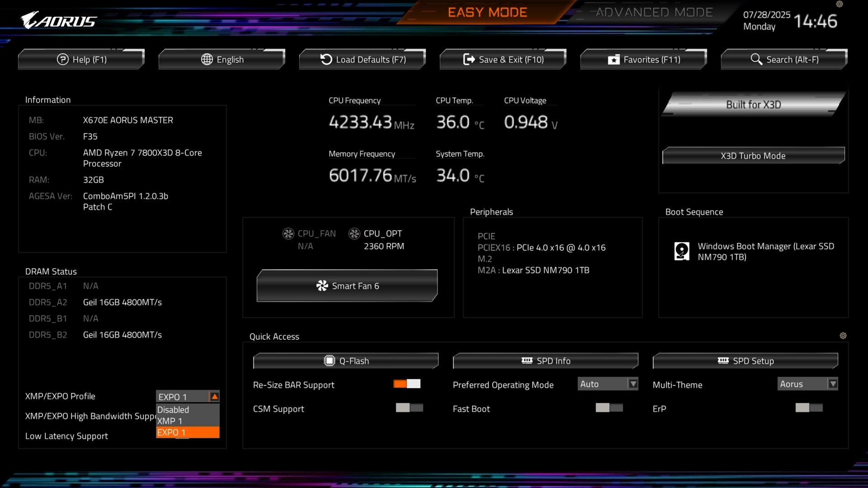
Task: Select XMP 1 profile option
Action: [188, 421]
